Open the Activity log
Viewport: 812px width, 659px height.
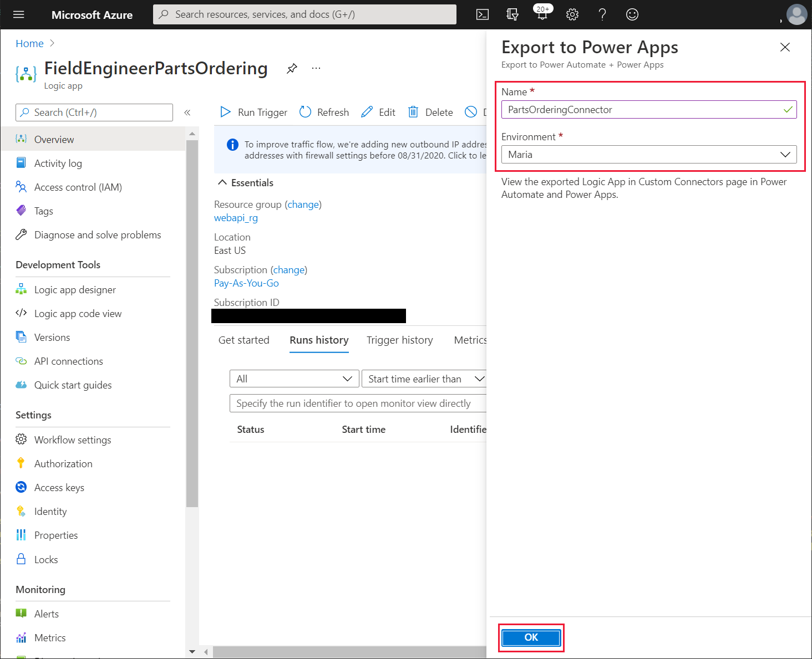58,163
